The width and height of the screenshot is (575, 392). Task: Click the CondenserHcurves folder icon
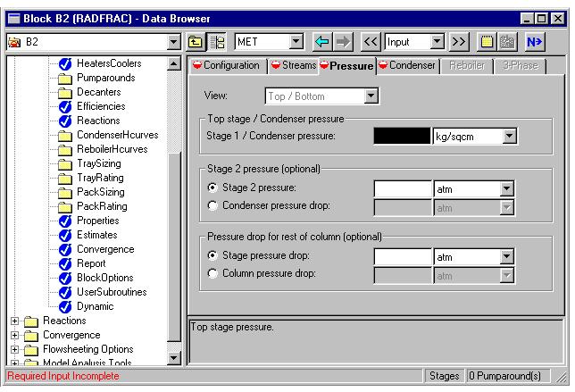pyautogui.click(x=65, y=136)
